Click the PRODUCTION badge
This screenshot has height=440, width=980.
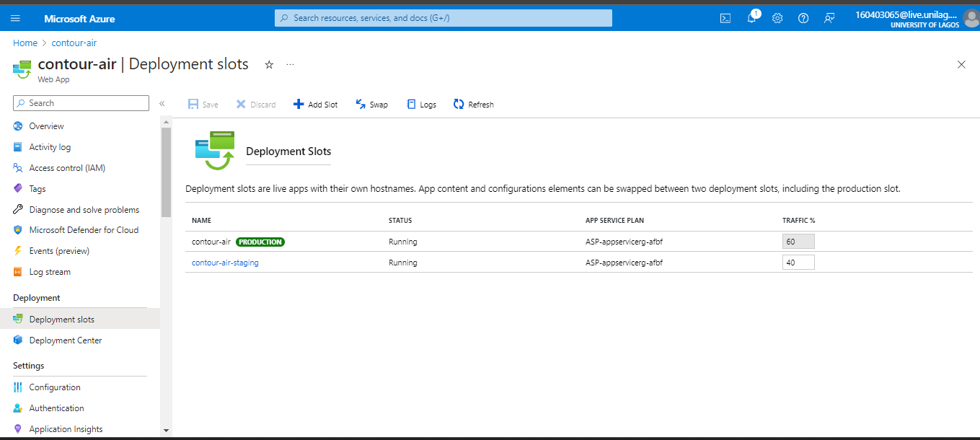click(260, 242)
